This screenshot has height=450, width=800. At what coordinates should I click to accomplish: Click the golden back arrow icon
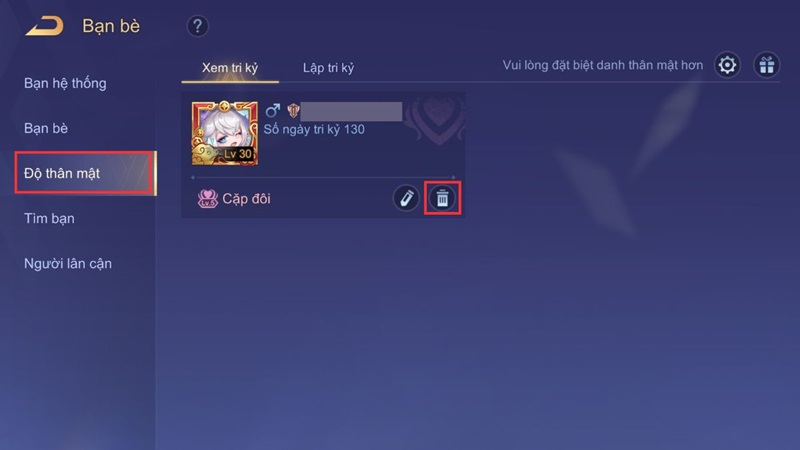[x=45, y=26]
